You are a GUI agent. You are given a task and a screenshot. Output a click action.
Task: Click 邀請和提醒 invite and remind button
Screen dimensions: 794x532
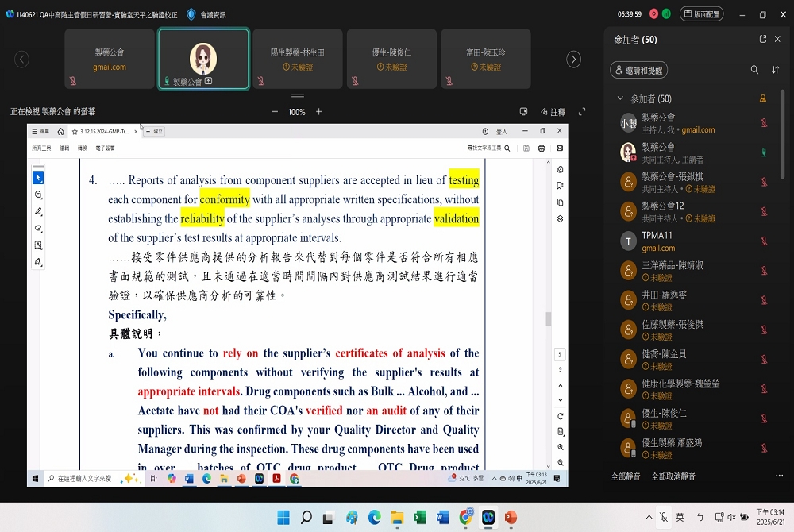638,71
